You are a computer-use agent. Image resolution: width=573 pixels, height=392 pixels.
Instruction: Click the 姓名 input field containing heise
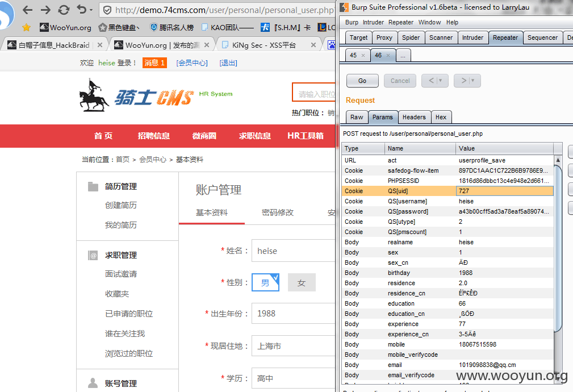pyautogui.click(x=294, y=251)
